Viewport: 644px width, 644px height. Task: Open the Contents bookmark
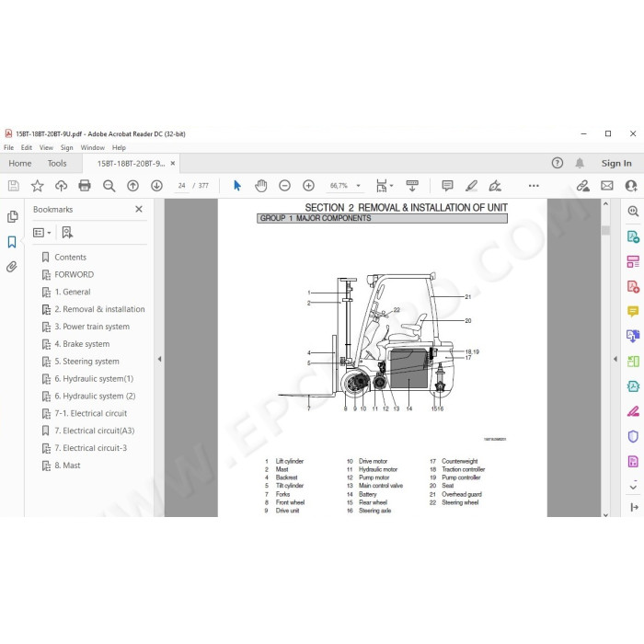click(x=70, y=258)
